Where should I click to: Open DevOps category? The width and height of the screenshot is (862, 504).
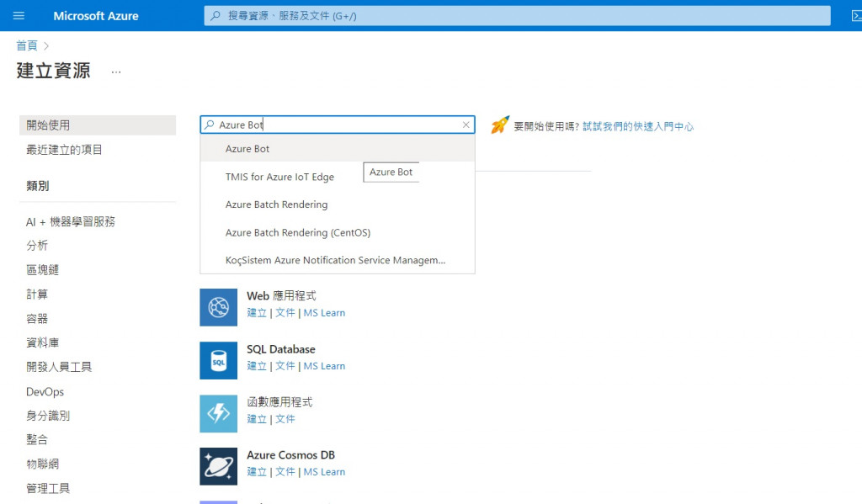tap(45, 392)
